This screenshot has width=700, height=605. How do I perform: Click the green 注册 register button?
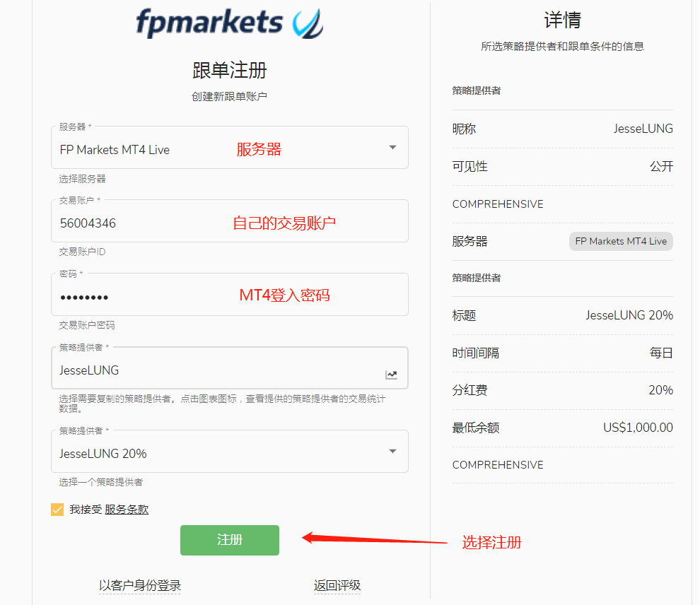tap(230, 540)
